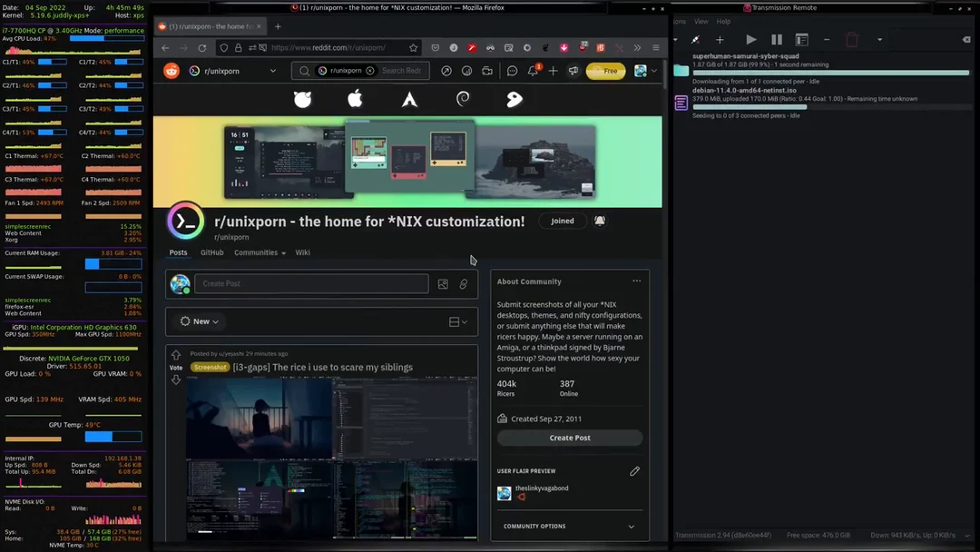Click the Create Post button in About Community
The height and width of the screenshot is (552, 980).
coord(569,438)
